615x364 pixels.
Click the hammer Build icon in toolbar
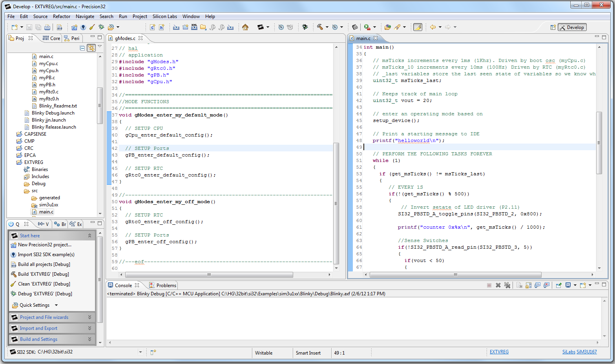coord(320,27)
